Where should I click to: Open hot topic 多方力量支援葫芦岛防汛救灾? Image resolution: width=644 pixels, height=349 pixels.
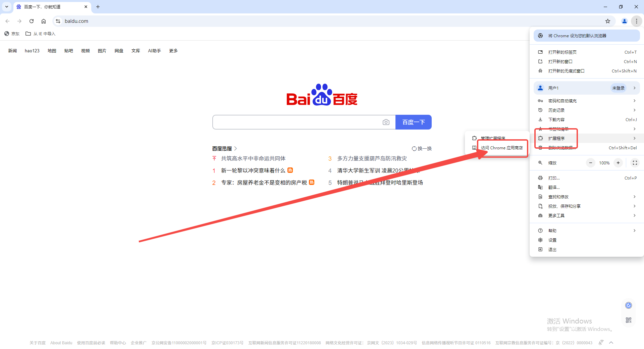coord(372,158)
